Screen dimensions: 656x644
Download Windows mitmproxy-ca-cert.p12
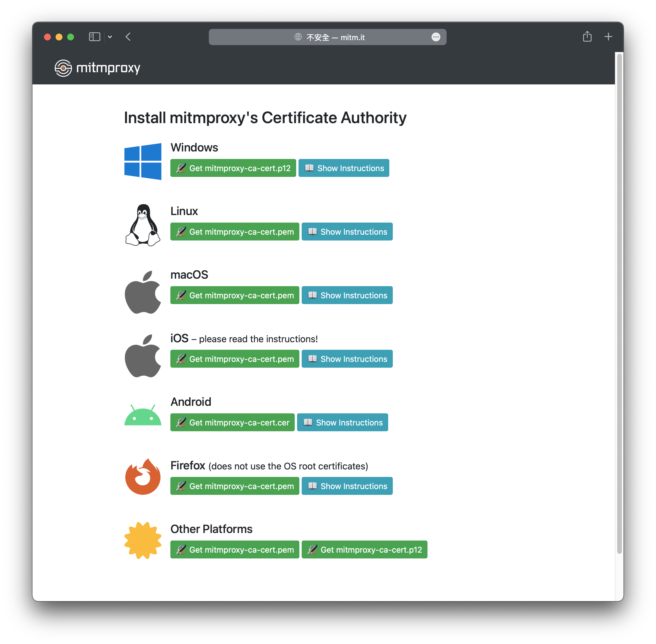point(233,168)
